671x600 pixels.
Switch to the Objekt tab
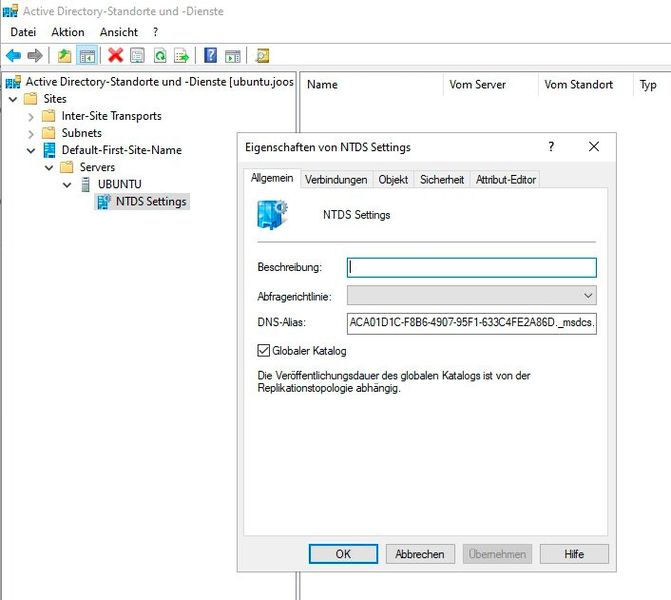tap(393, 180)
